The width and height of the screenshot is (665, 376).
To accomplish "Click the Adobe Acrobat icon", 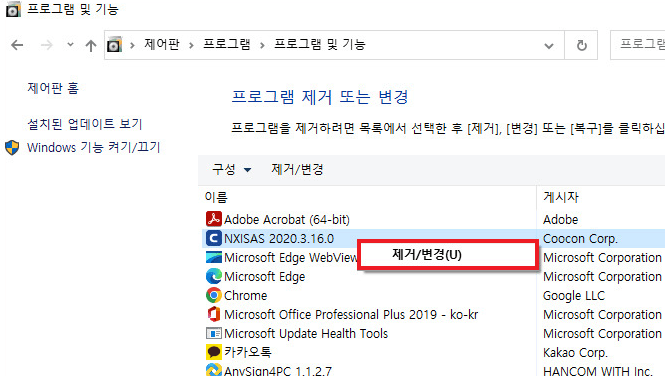I will tap(214, 219).
